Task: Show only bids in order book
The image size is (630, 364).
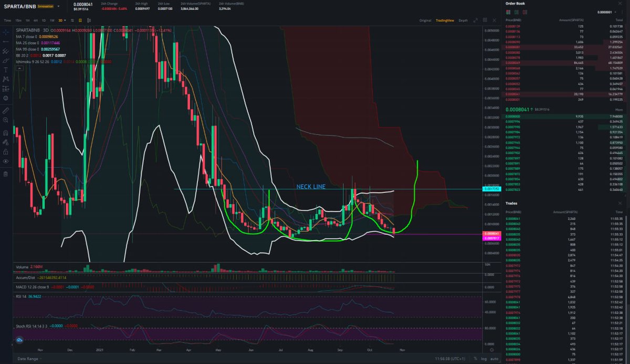Action: [x=517, y=12]
